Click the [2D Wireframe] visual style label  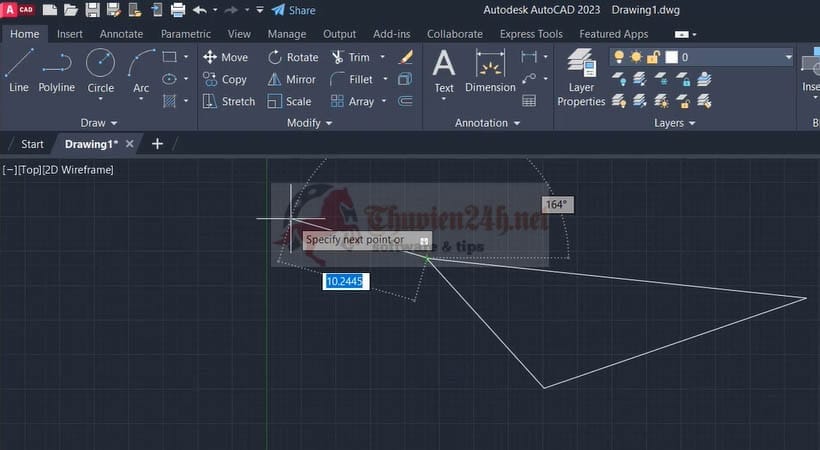coord(77,170)
